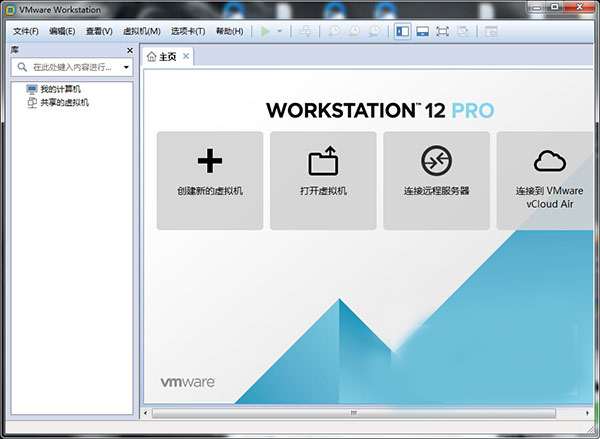Close the 主页 tab
The height and width of the screenshot is (439, 600).
click(x=186, y=56)
